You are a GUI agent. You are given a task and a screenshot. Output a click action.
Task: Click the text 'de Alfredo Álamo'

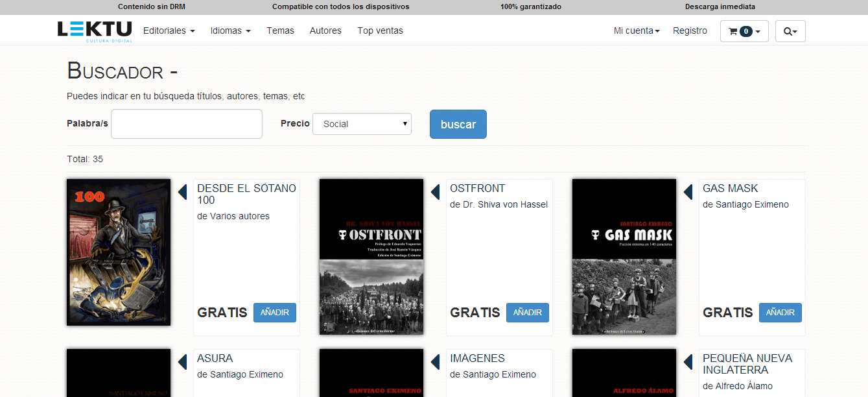point(738,386)
